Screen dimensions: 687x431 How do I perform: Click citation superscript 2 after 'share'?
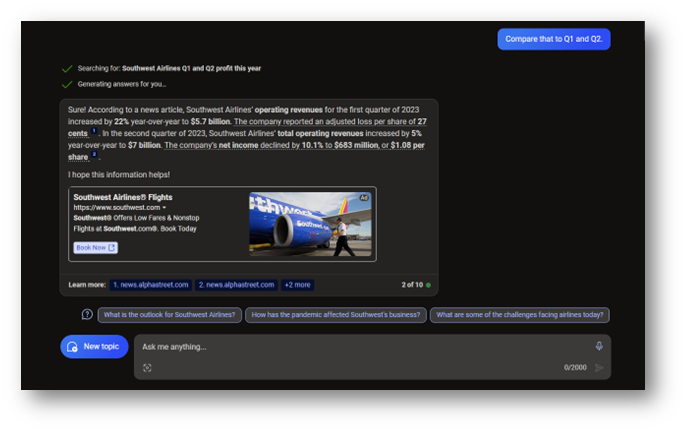click(94, 156)
